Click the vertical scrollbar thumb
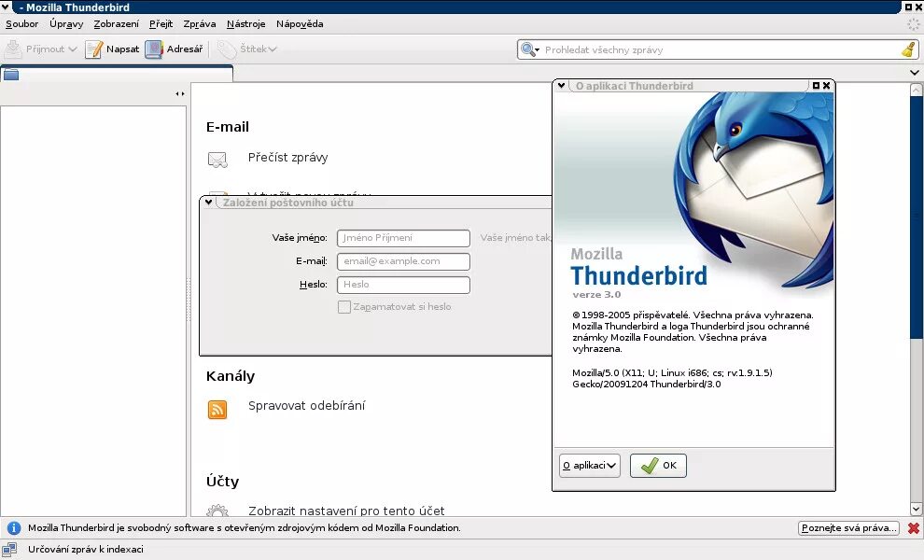This screenshot has width=924, height=560. 916,218
